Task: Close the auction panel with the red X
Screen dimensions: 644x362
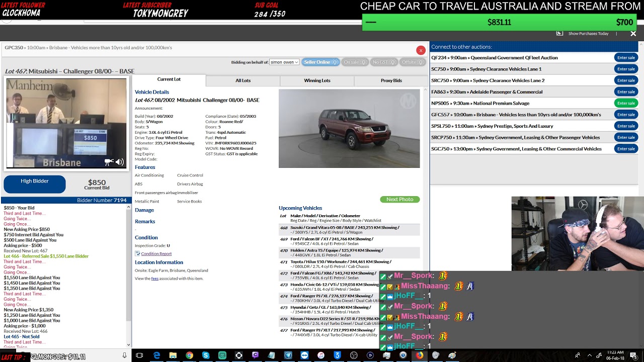Action: click(x=421, y=50)
